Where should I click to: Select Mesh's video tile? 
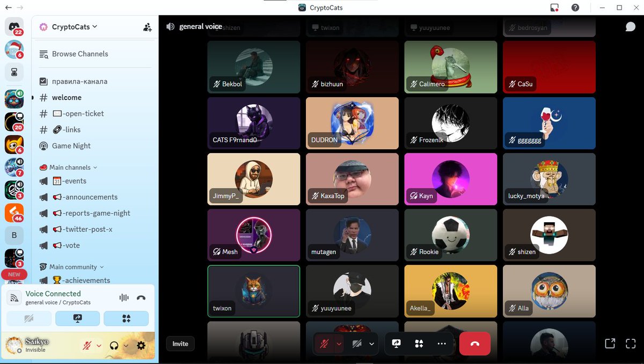pyautogui.click(x=254, y=235)
